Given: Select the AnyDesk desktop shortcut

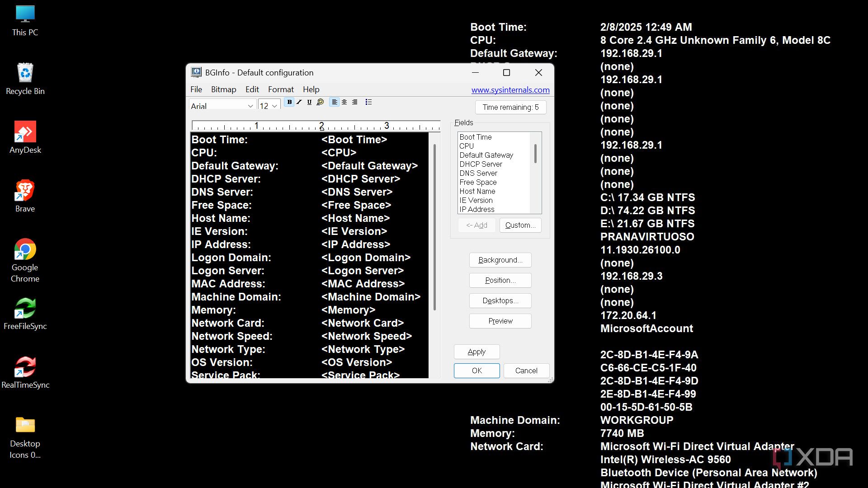Looking at the screenshot, I should click(25, 138).
